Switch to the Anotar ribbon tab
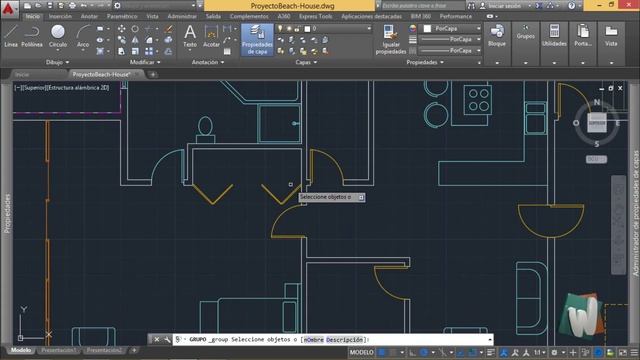Screen dimensions: 640x360 pyautogui.click(x=89, y=16)
